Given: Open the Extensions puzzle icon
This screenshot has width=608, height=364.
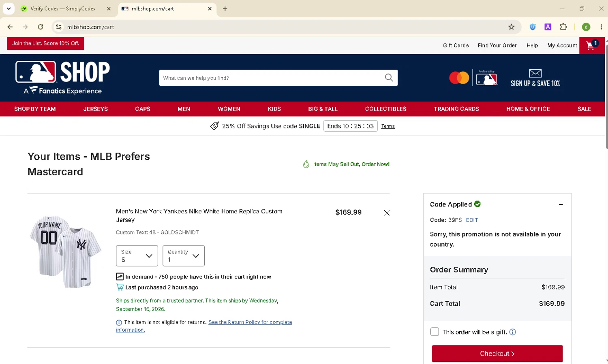Looking at the screenshot, I should coord(563,27).
